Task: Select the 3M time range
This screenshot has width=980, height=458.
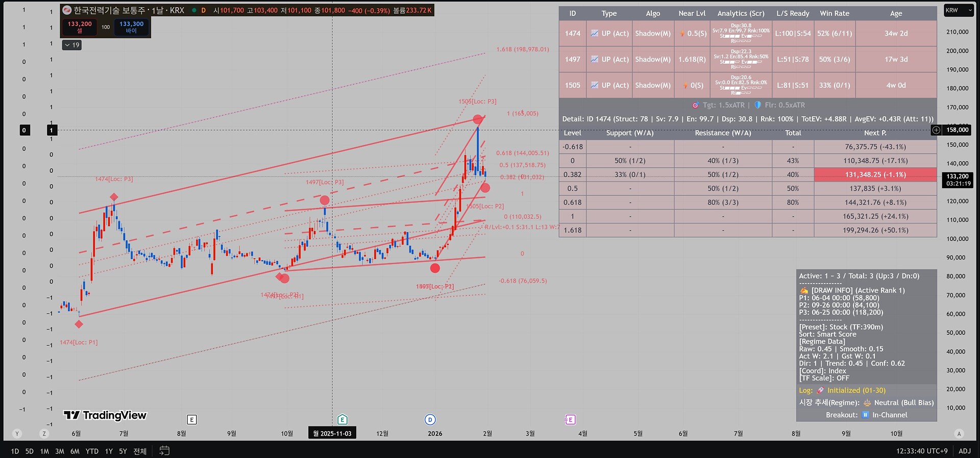Action: coord(60,451)
